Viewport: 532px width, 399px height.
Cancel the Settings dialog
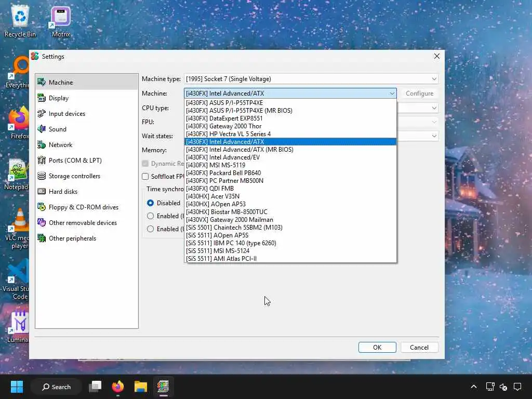(x=419, y=347)
